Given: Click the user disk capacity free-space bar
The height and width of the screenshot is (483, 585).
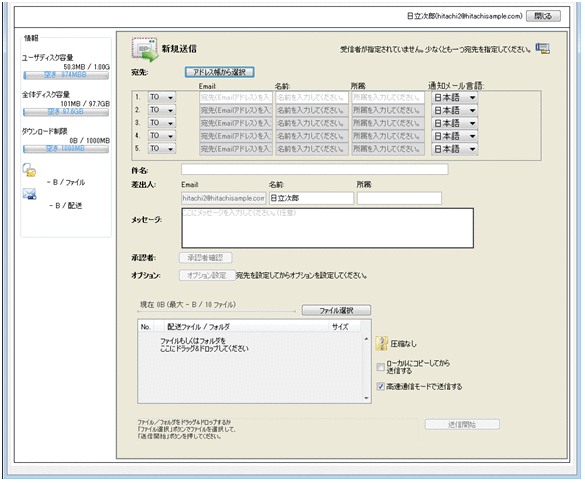Looking at the screenshot, I should (66, 75).
